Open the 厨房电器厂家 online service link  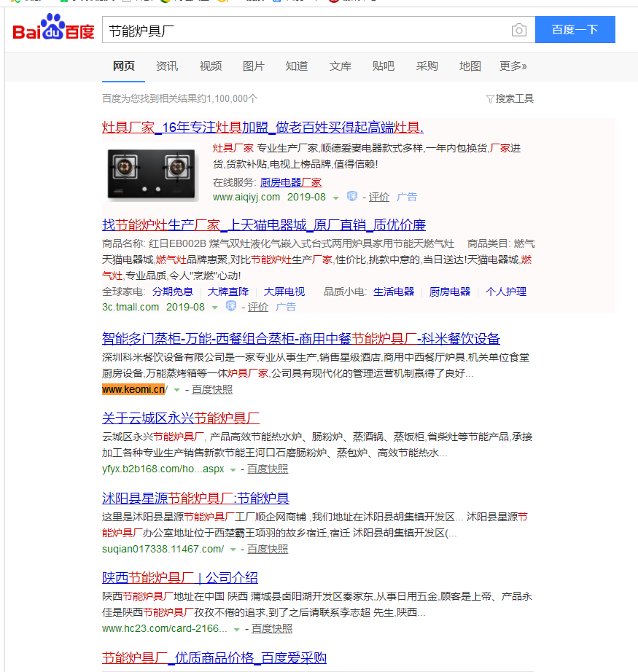coord(291,182)
